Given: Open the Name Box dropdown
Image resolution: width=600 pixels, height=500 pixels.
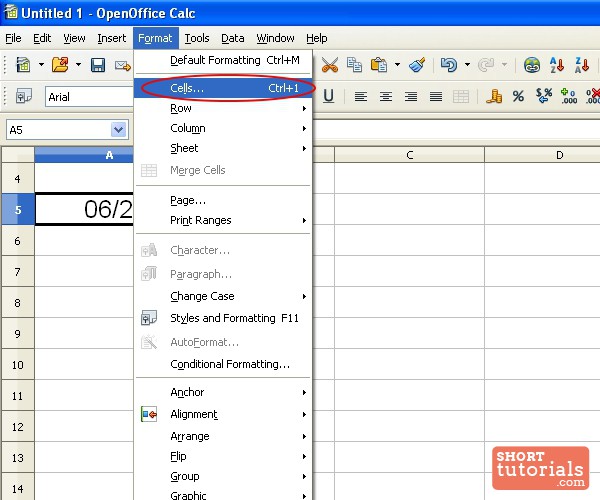Looking at the screenshot, I should pos(119,130).
